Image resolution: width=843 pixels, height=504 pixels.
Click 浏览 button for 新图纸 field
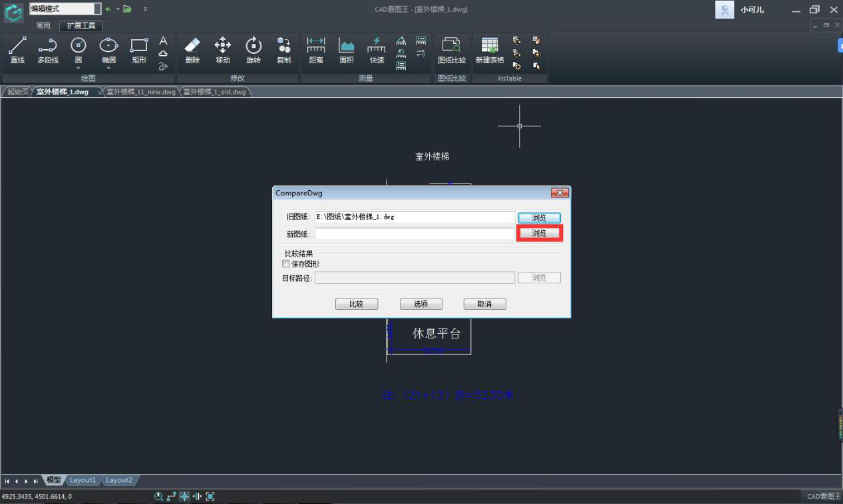coord(539,233)
